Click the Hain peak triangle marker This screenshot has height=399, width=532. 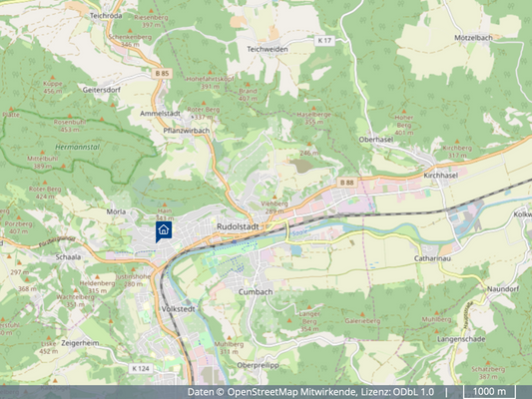[165, 205]
